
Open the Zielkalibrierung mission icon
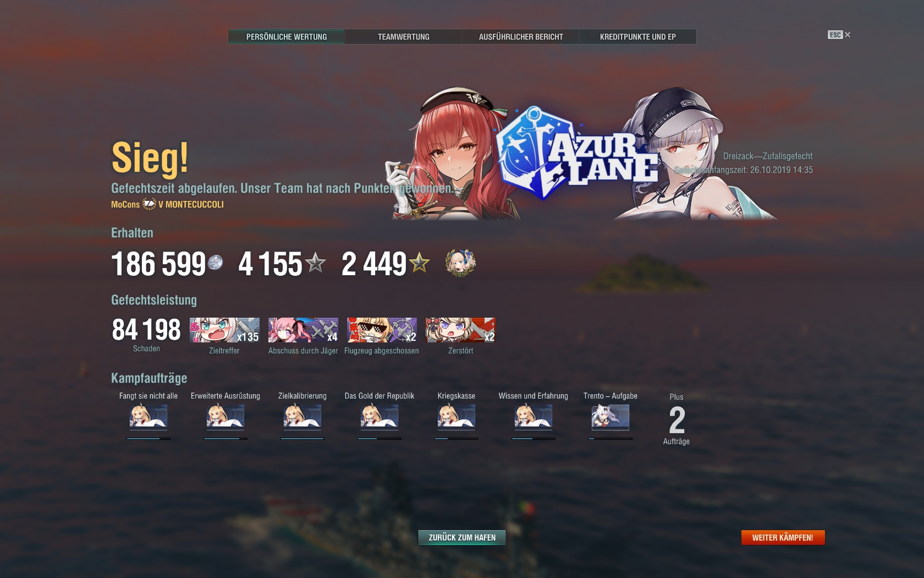[302, 417]
